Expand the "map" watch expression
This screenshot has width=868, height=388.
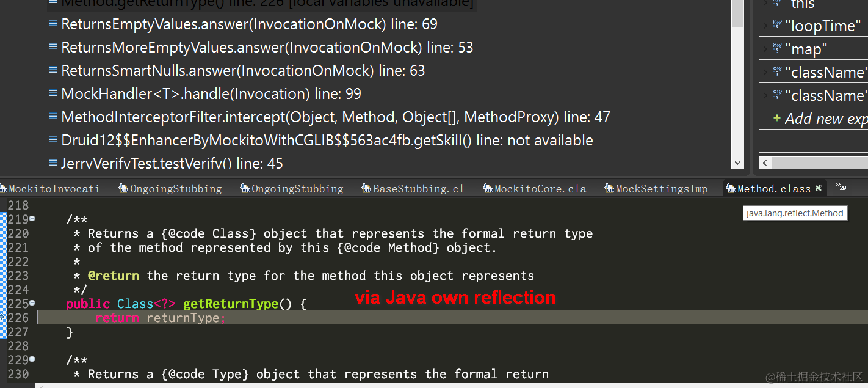click(765, 49)
